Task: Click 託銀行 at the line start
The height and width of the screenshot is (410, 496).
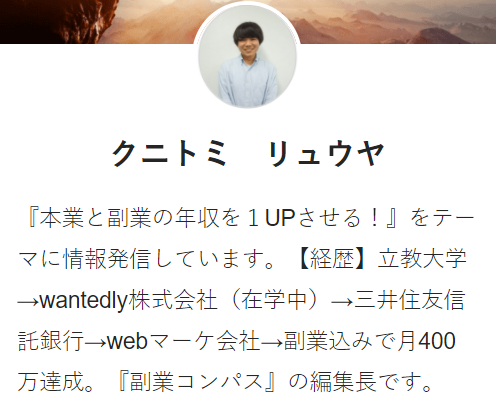Action: [51, 341]
